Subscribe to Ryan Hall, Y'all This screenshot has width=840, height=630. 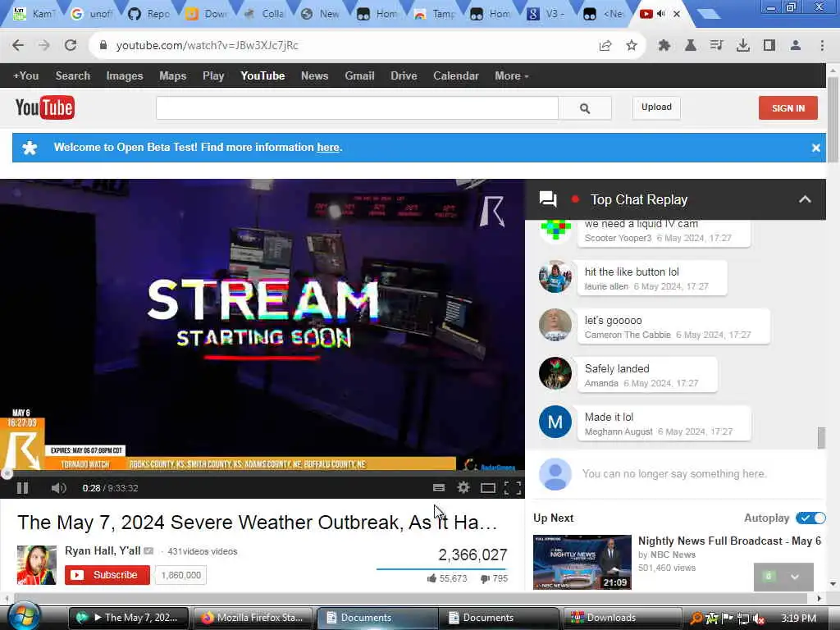click(107, 575)
